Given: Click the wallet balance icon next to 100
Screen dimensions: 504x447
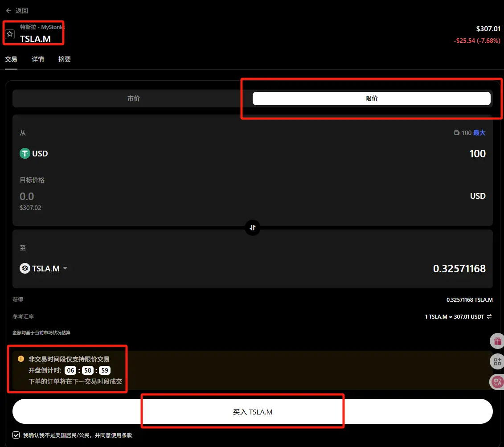Looking at the screenshot, I should click(456, 133).
